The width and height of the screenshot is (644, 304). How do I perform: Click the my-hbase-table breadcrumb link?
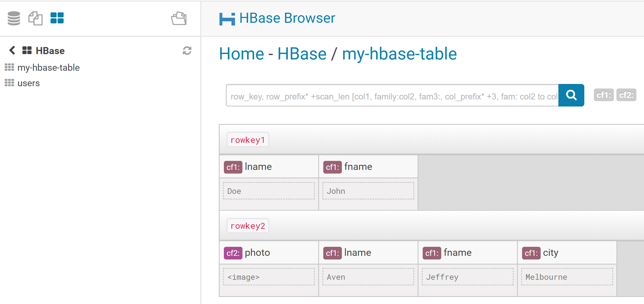[x=399, y=54]
